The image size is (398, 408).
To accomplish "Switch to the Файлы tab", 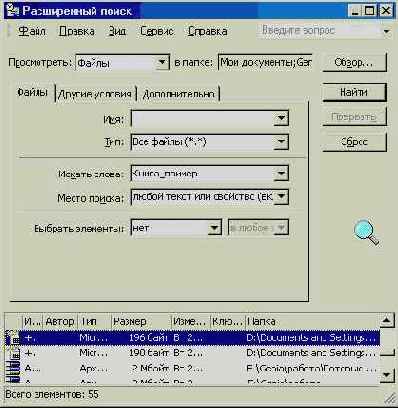I will pyautogui.click(x=33, y=92).
